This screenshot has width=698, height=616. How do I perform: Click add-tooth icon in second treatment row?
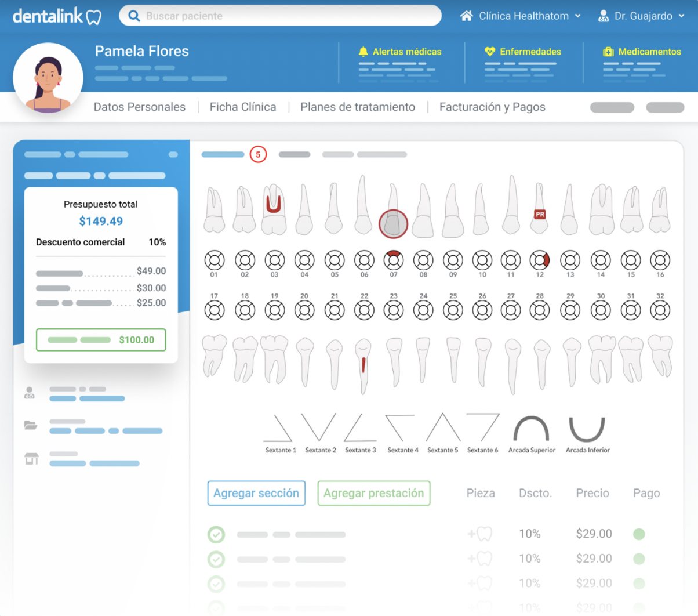(x=480, y=559)
